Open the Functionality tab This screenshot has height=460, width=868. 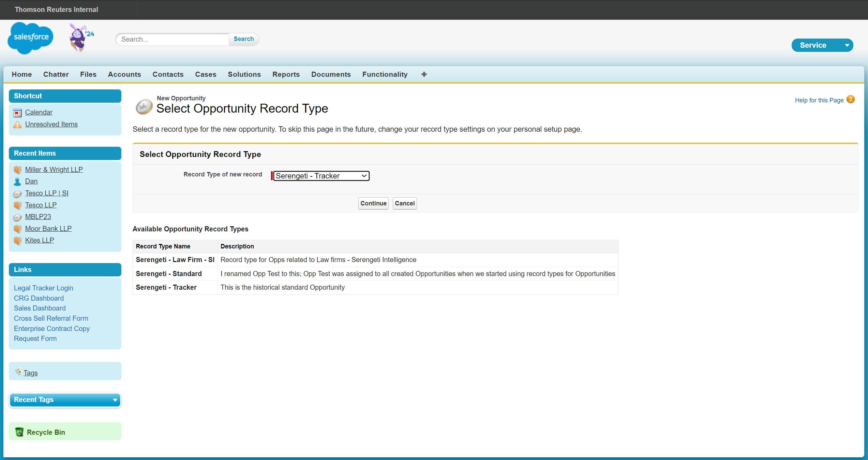pyautogui.click(x=385, y=74)
